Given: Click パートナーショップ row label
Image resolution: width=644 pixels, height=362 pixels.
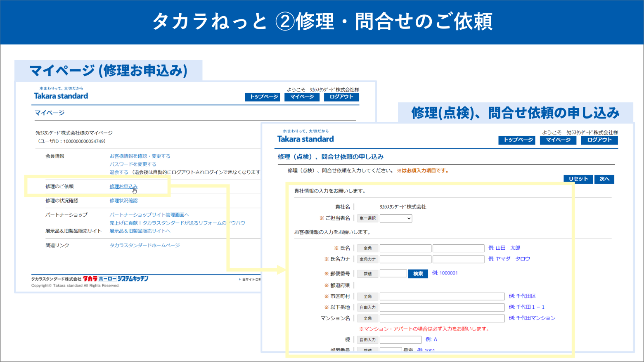Looking at the screenshot, I should click(x=66, y=215).
